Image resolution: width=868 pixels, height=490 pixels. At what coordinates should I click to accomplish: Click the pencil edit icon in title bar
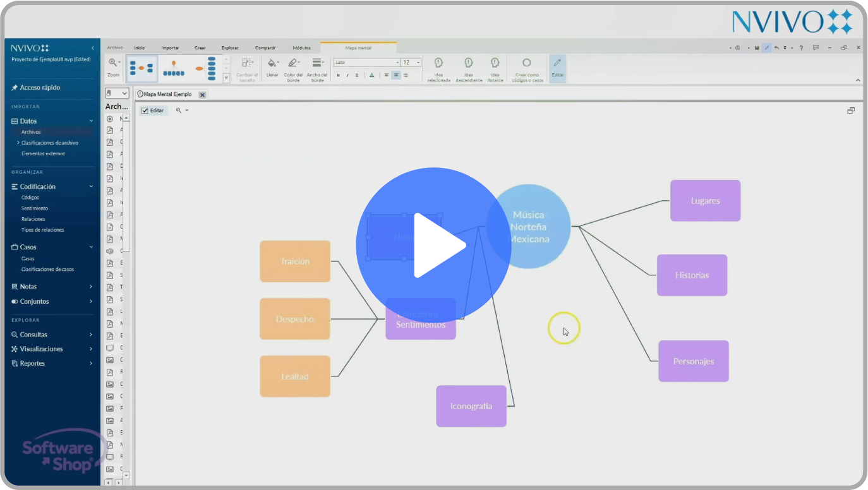click(766, 47)
